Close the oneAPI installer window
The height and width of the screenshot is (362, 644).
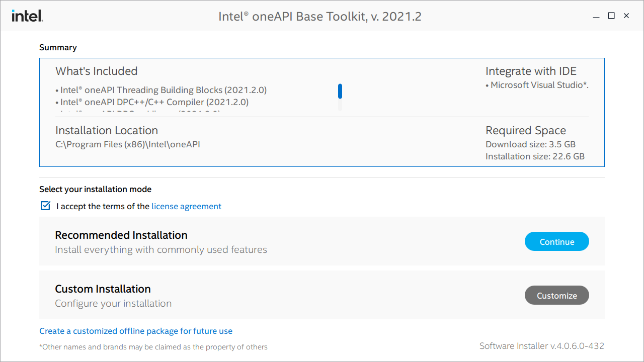coord(626,16)
